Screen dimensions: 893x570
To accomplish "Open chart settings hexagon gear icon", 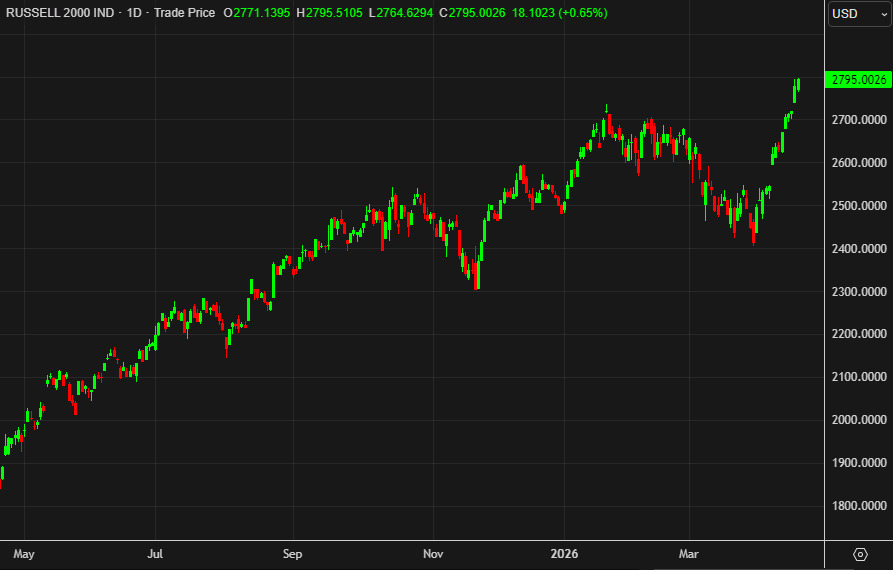I will click(860, 554).
